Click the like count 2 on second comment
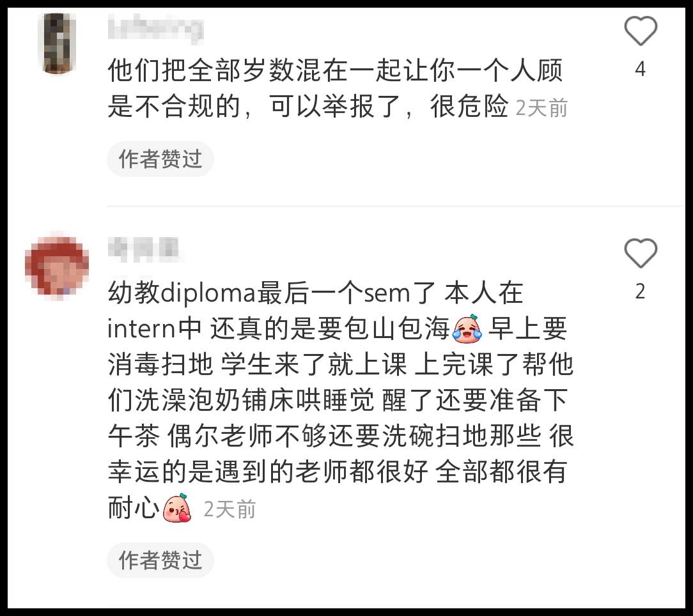This screenshot has width=693, height=616. (640, 291)
